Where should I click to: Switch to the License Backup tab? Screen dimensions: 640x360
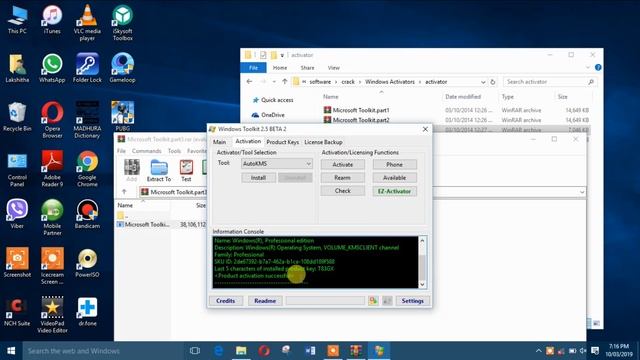(x=323, y=142)
